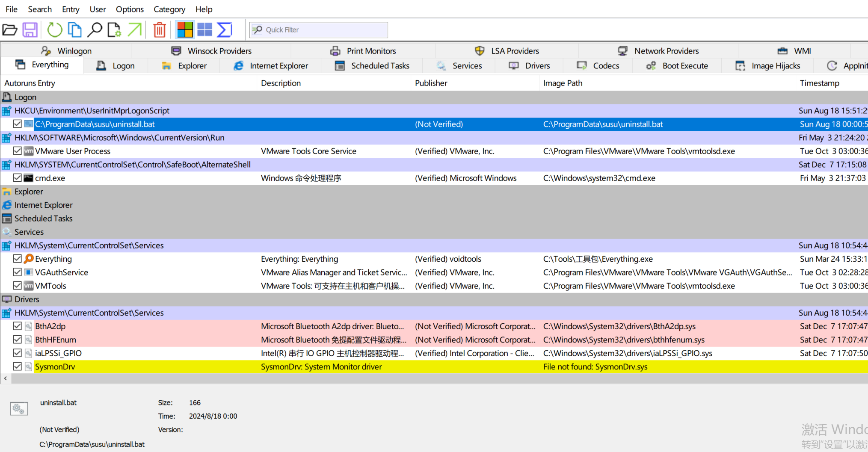Open the Scheduled Tasks tab
This screenshot has width=868, height=452.
click(372, 66)
